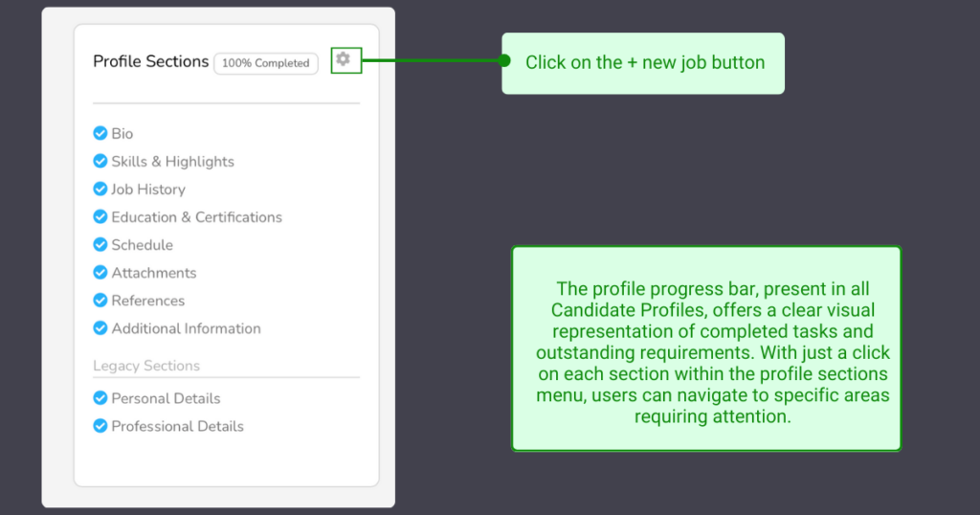This screenshot has height=515, width=980.
Task: Click the Additional Information checkmark icon
Action: (100, 327)
